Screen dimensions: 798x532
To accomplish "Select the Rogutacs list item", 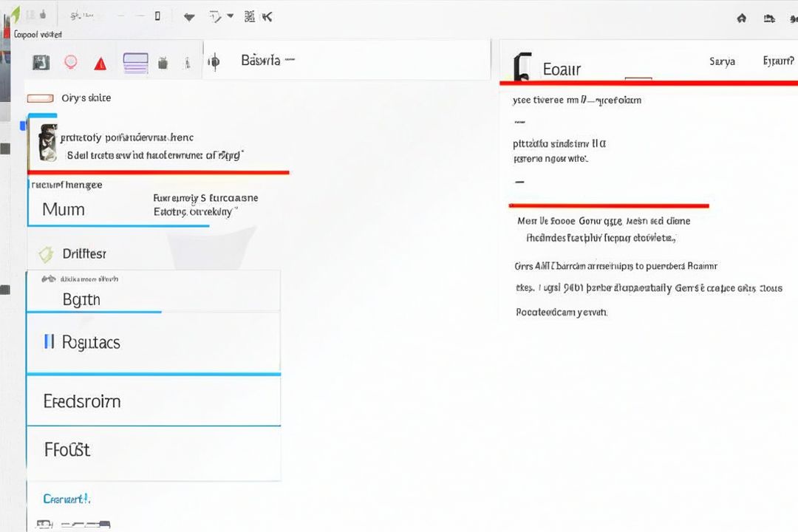I will (91, 342).
